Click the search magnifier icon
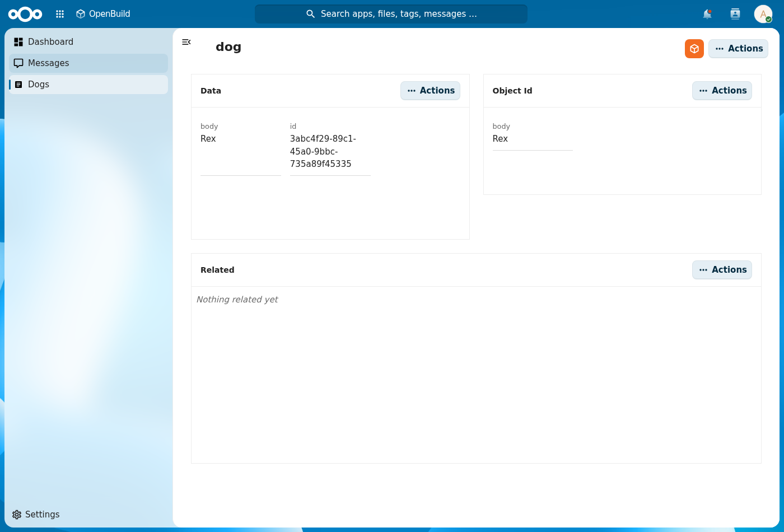Viewport: 784px width, 532px height. click(311, 14)
